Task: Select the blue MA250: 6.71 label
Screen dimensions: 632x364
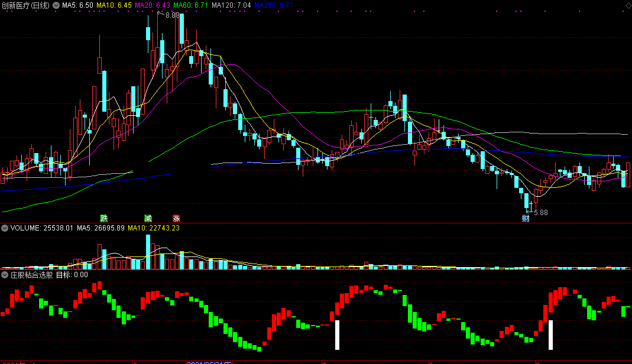Action: click(274, 5)
